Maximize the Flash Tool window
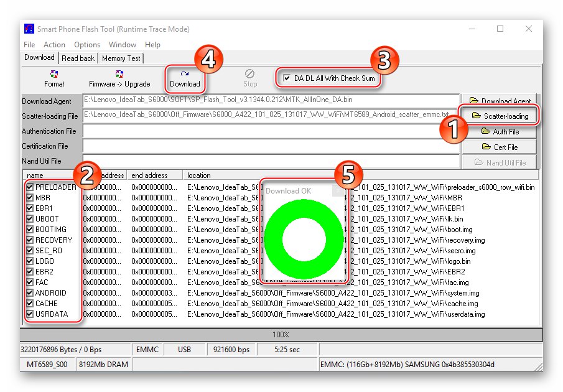The height and width of the screenshot is (392, 563). (500, 29)
